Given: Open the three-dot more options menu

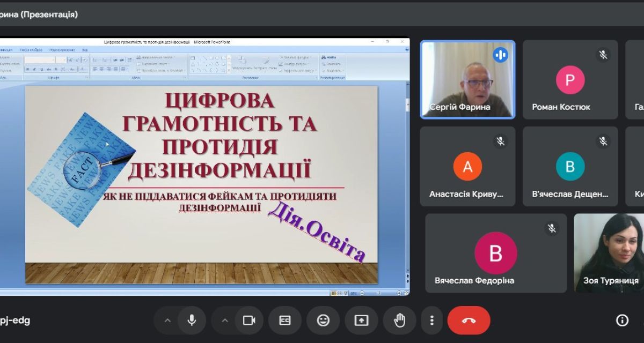Looking at the screenshot, I should [431, 320].
